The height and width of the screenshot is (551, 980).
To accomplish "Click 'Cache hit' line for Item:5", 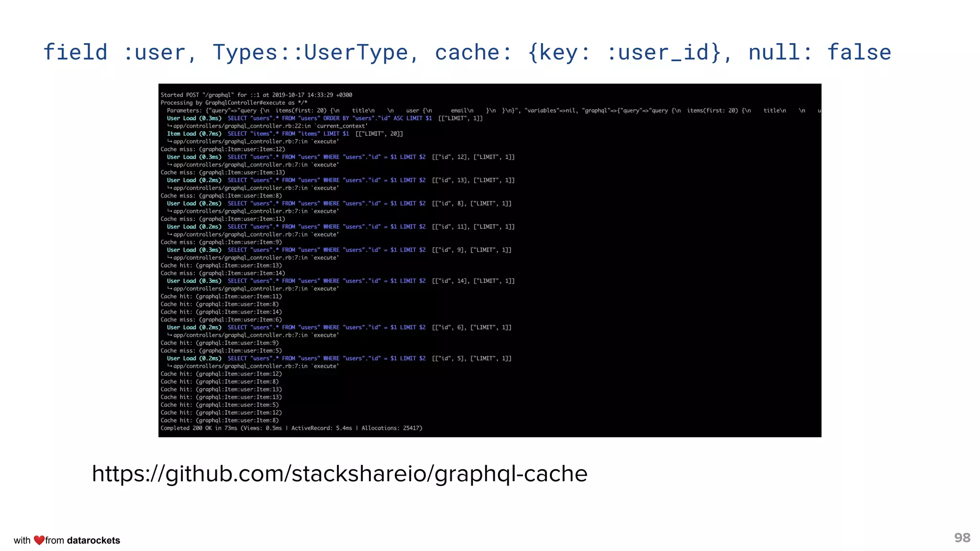I will tap(220, 405).
